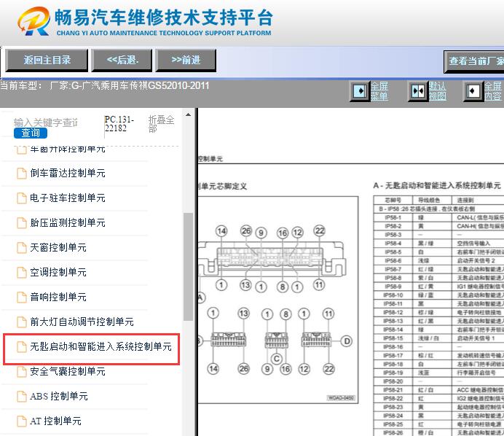Image resolution: width=504 pixels, height=436 pixels.
Task: Click table cell IP58-12
Action: coord(393,312)
